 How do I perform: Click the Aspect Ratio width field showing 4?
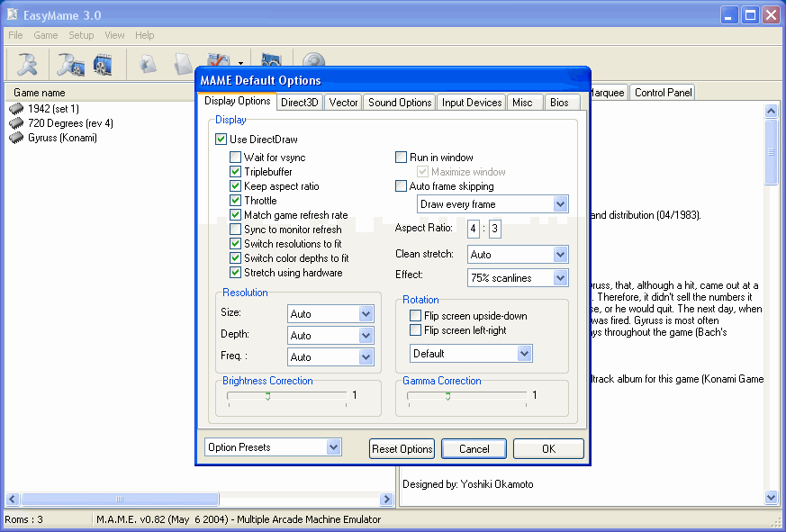tap(473, 229)
